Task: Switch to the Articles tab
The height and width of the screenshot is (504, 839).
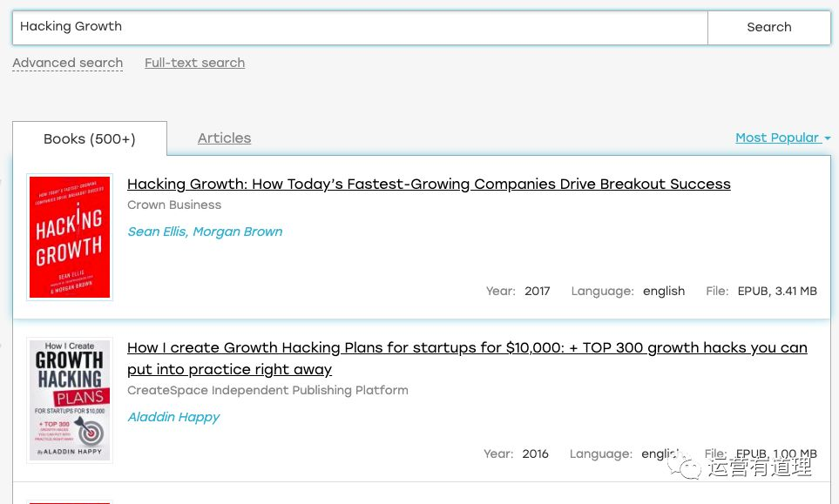Action: [x=224, y=138]
